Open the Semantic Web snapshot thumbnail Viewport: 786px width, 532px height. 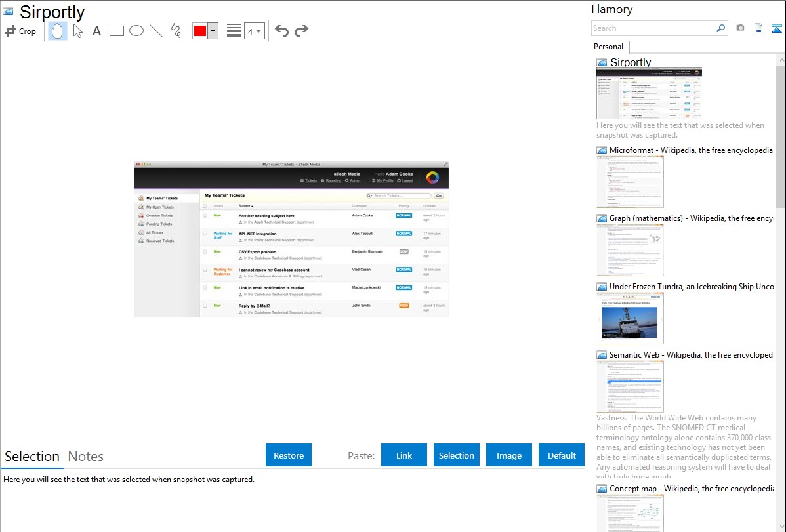(x=630, y=386)
